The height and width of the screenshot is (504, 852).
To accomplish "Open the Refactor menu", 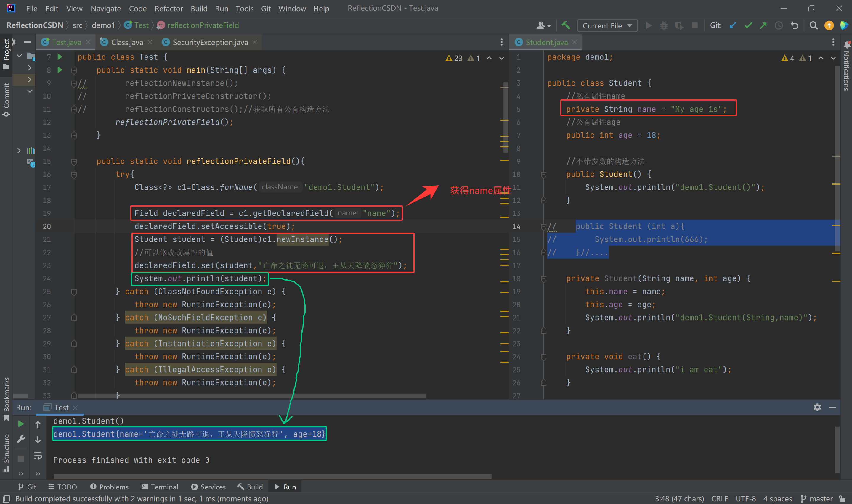I will tap(168, 9).
